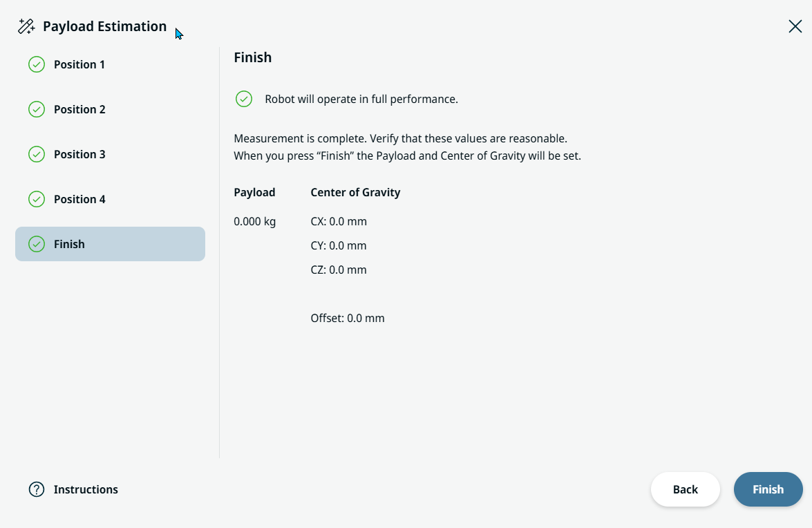Close the Payload Estimation dialog
Screen dimensions: 812x528
click(x=795, y=26)
